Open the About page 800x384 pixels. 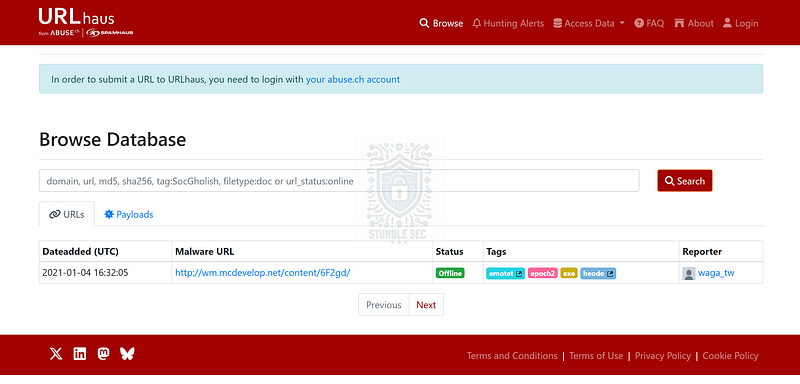point(693,23)
